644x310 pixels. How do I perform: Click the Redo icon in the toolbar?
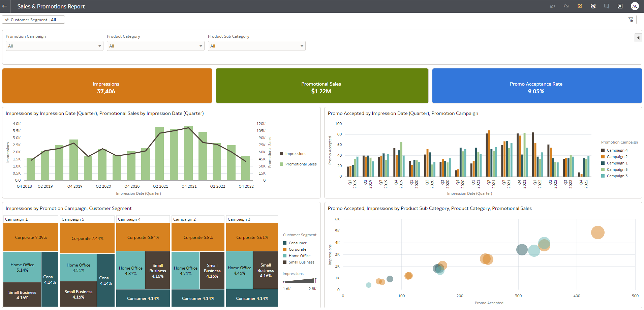tap(566, 6)
